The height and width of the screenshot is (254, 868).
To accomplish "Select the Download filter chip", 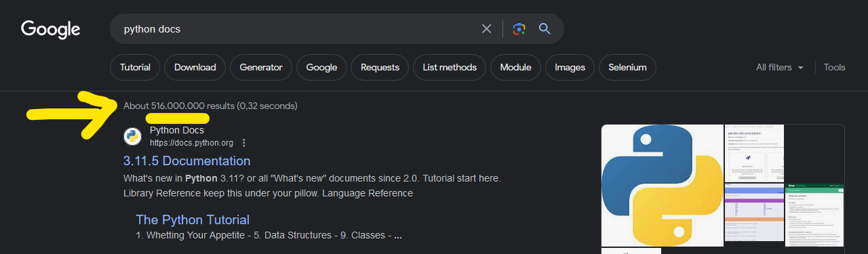I will pos(195,67).
